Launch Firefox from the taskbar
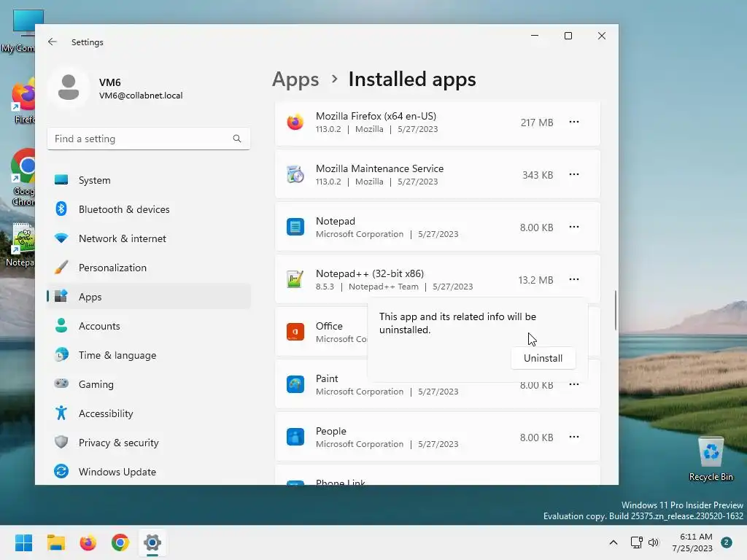747x560 pixels. [x=88, y=542]
